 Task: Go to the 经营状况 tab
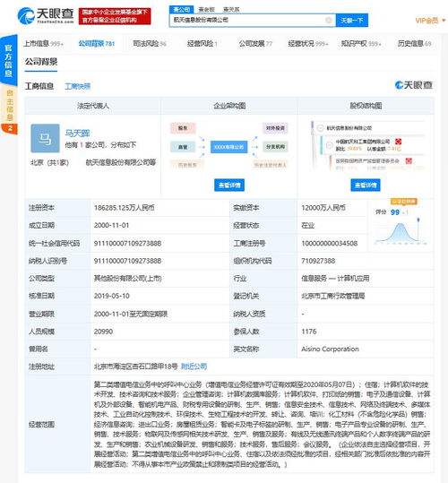(308, 44)
